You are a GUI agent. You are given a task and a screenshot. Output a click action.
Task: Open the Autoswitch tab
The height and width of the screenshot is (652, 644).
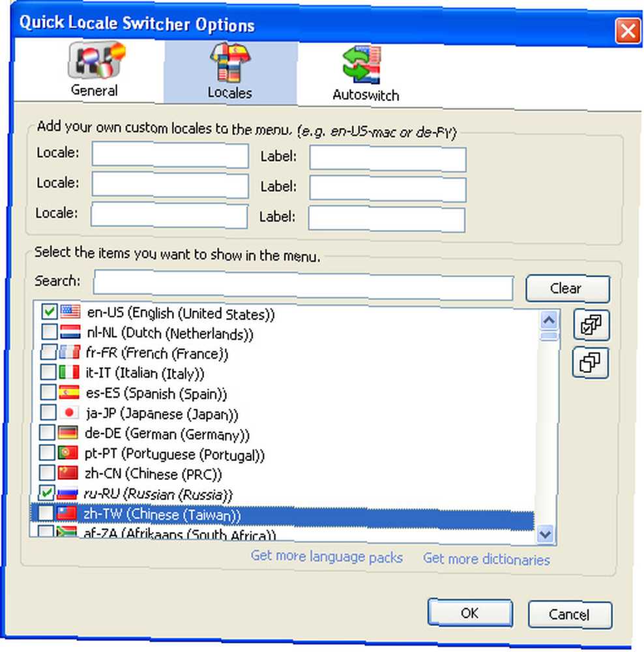tap(366, 74)
